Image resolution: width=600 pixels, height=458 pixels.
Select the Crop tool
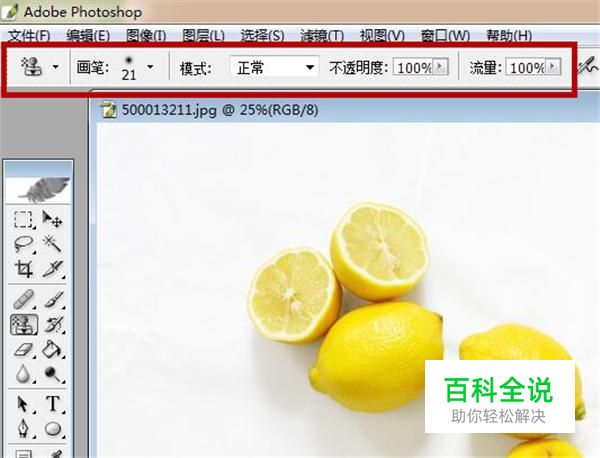23,269
